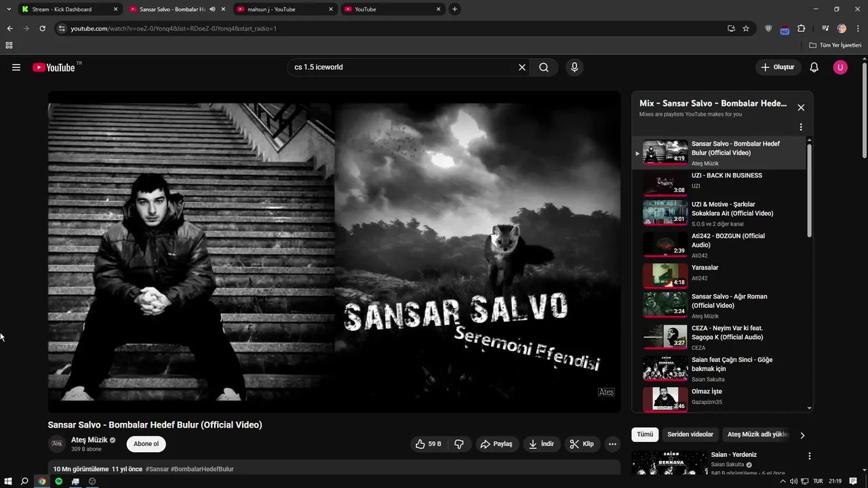Dislike the video with thumbs-down icon
The height and width of the screenshot is (488, 868).
coord(459,444)
